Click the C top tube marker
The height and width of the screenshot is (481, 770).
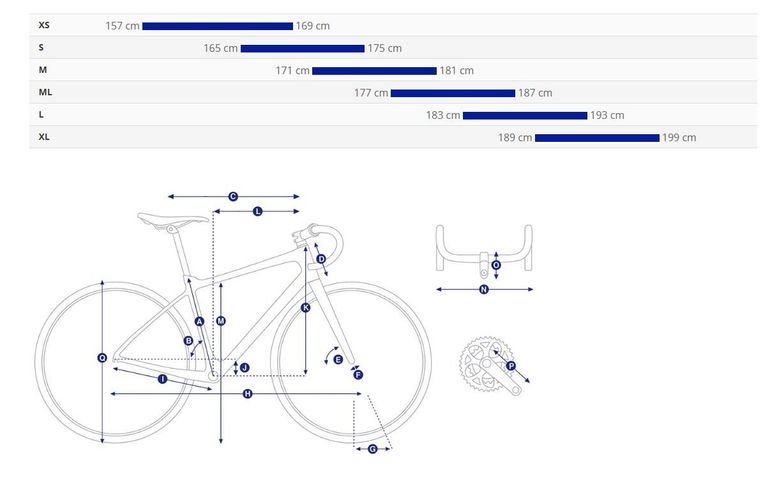233,197
